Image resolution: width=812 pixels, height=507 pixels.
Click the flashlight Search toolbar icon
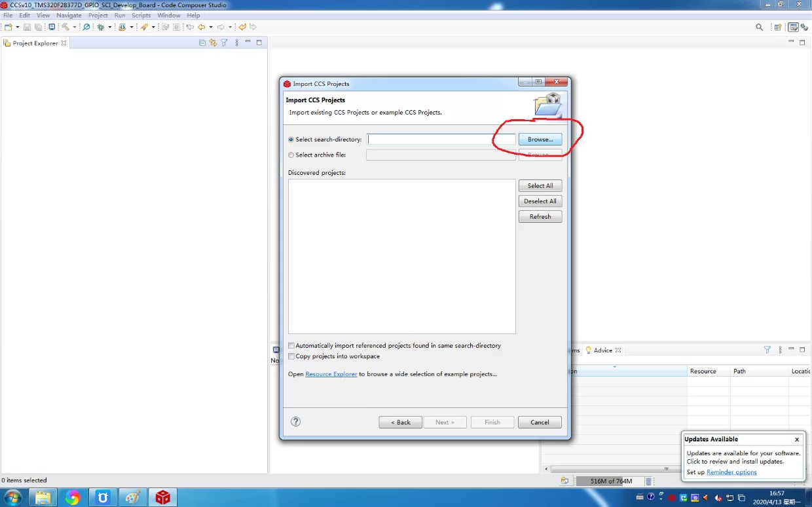[x=143, y=27]
